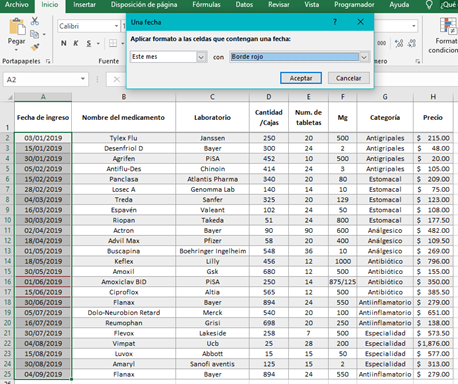Select the Format Painter brush icon

coord(35,47)
